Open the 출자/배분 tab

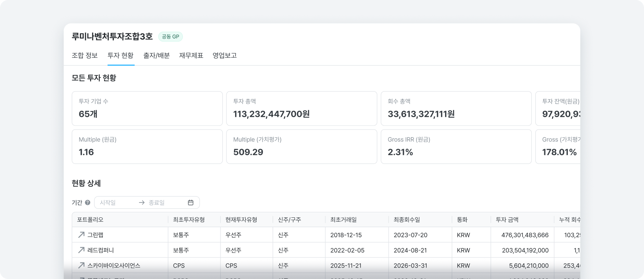[156, 55]
